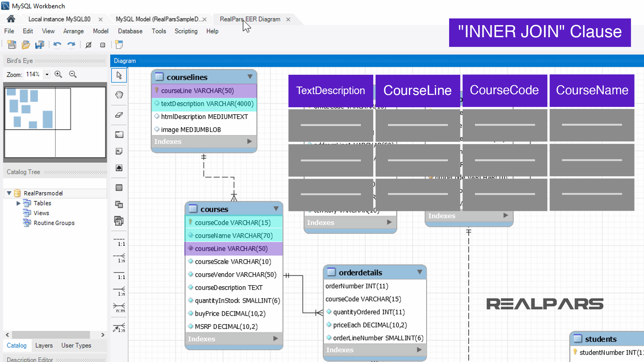This screenshot has height=362, width=644.
Task: Expand the Tables node in Catalog Tree
Action: [x=18, y=203]
